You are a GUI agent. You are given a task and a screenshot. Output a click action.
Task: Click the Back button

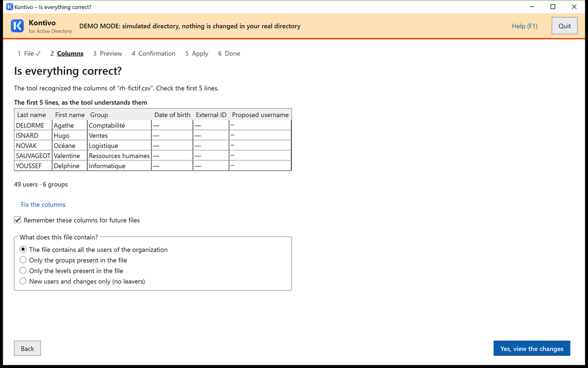point(28,348)
